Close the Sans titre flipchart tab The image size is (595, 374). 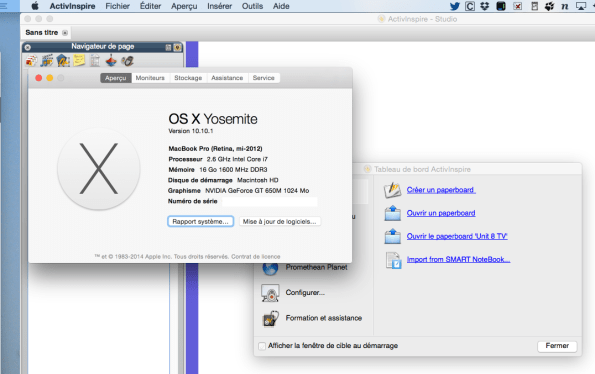[65, 33]
